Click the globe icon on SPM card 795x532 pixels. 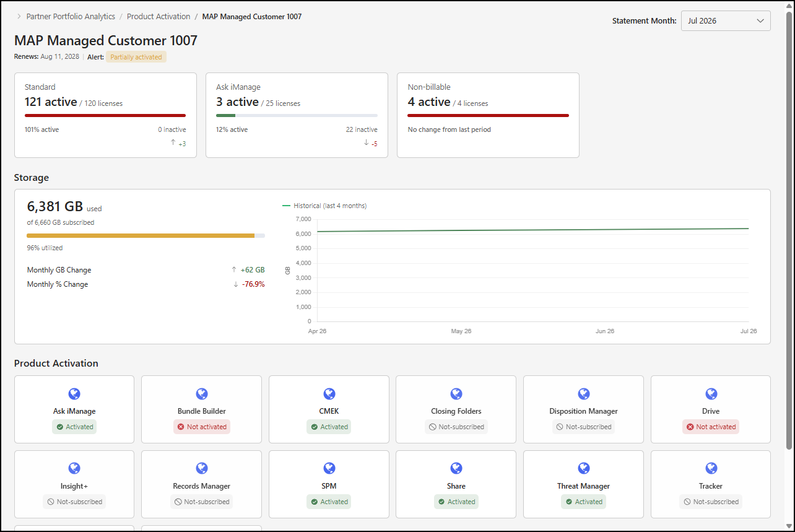[x=329, y=469]
